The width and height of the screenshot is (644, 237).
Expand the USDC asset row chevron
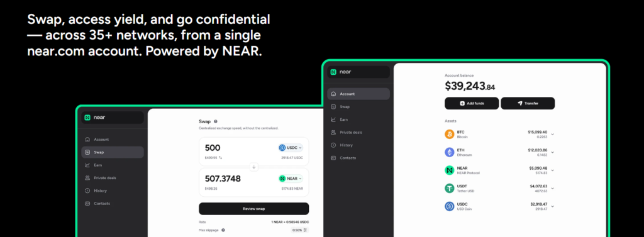(x=552, y=206)
